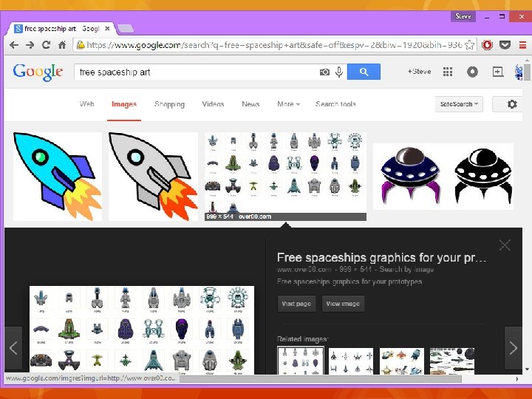Screen dimensions: 532x399
Task: Open the Pocket extension icon
Action: click(505, 45)
